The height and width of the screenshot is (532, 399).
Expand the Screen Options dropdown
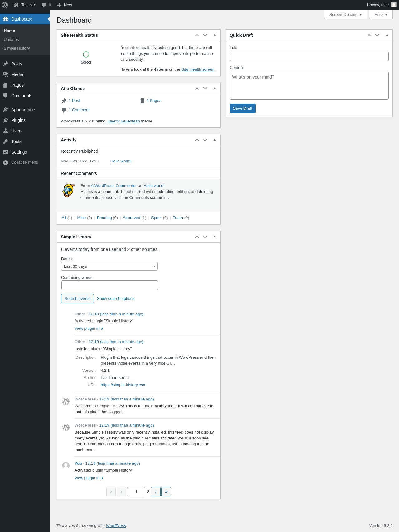coord(345,15)
